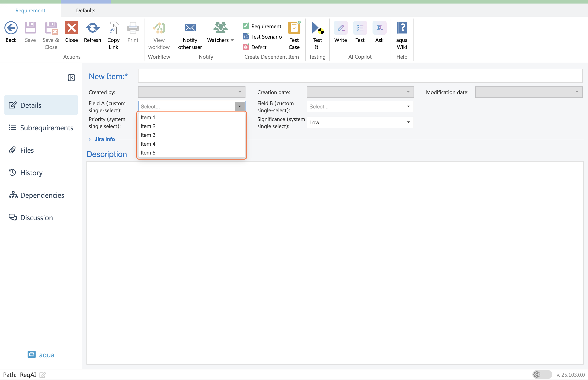The width and height of the screenshot is (588, 380).
Task: Click the New Item name field
Action: click(x=360, y=76)
